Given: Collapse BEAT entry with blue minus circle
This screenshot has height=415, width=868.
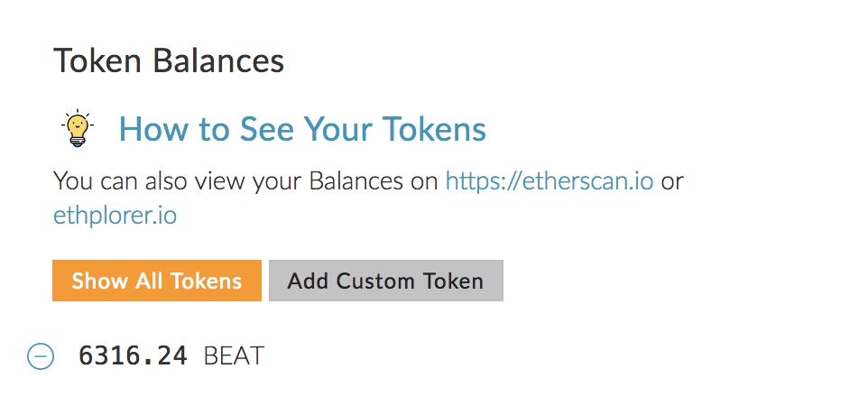Looking at the screenshot, I should [41, 355].
